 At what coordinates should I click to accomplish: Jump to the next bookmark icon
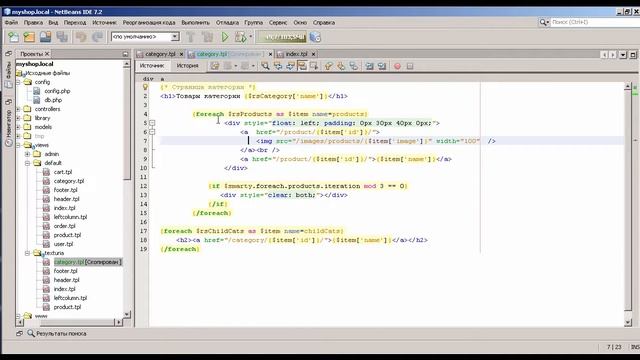pyautogui.click(x=341, y=66)
